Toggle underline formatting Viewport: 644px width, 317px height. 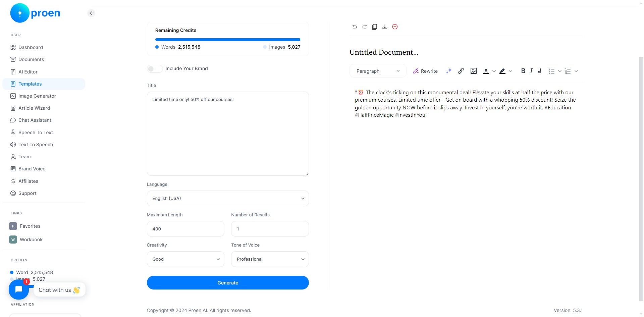pyautogui.click(x=539, y=71)
